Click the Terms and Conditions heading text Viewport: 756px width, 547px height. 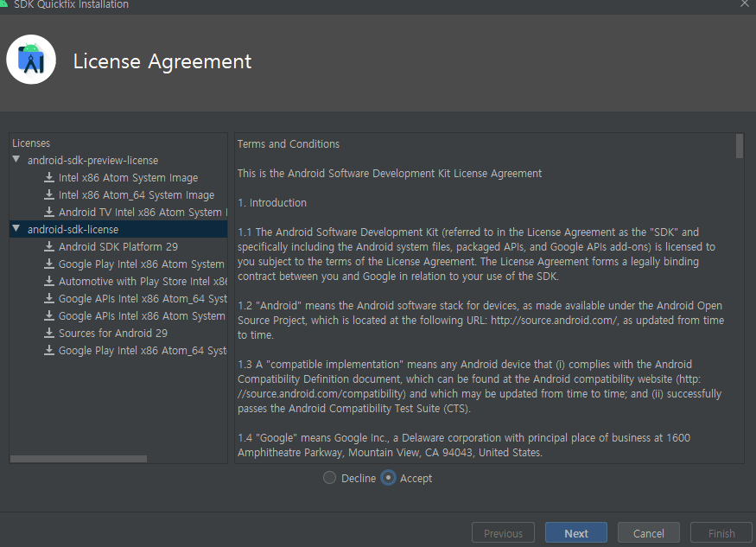click(289, 143)
